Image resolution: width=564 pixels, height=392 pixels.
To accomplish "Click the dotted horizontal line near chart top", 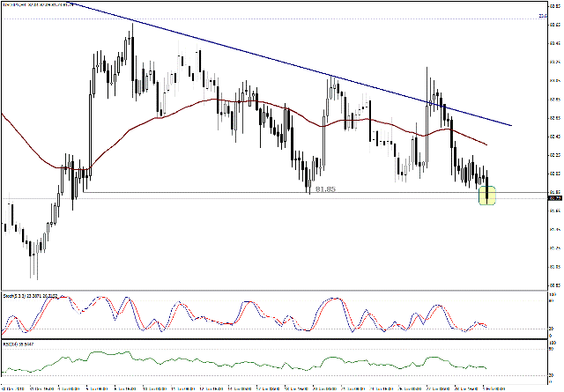I will coord(264,18).
